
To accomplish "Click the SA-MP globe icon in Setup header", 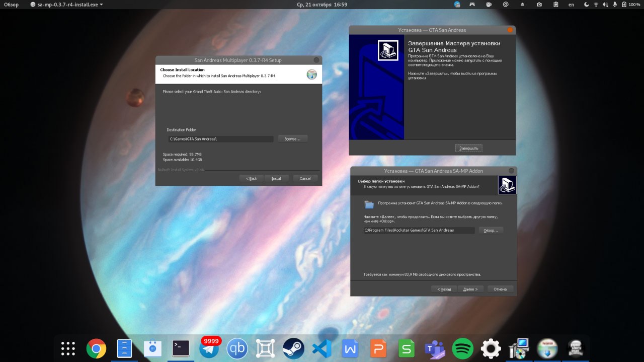I will 312,75.
